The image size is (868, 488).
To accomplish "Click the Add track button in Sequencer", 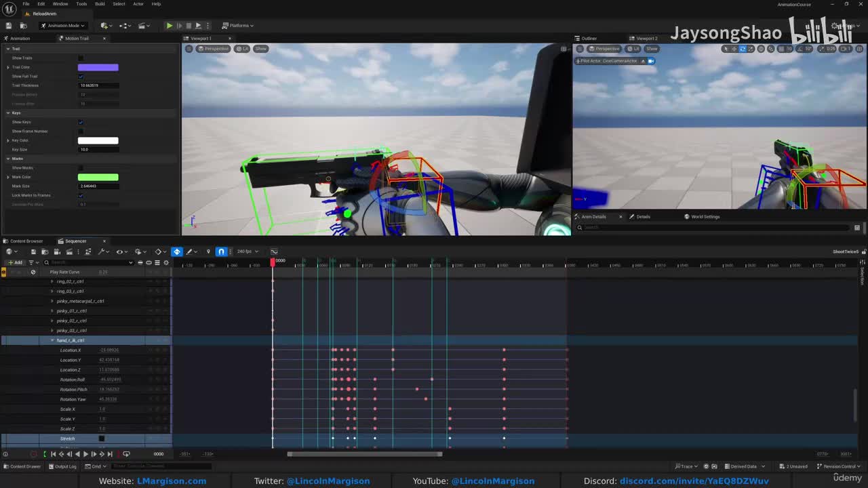I will (x=15, y=262).
